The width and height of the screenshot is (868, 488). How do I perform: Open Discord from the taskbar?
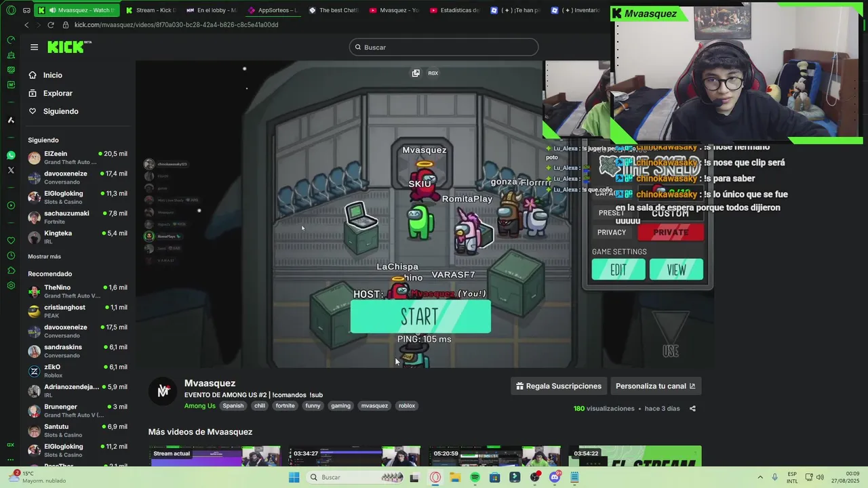point(555,477)
